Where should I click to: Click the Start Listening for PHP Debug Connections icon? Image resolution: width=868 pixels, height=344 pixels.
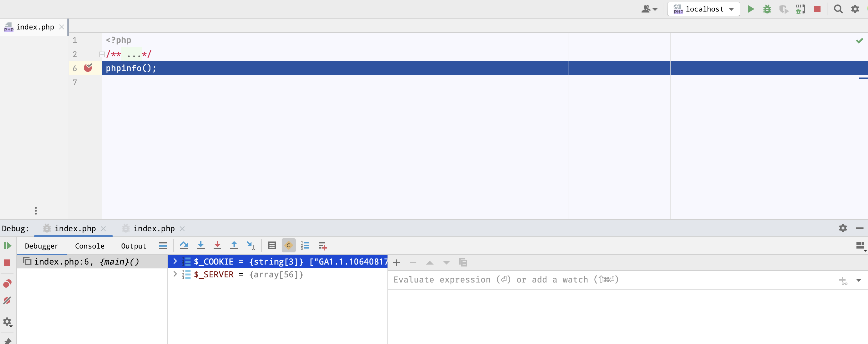coord(801,9)
